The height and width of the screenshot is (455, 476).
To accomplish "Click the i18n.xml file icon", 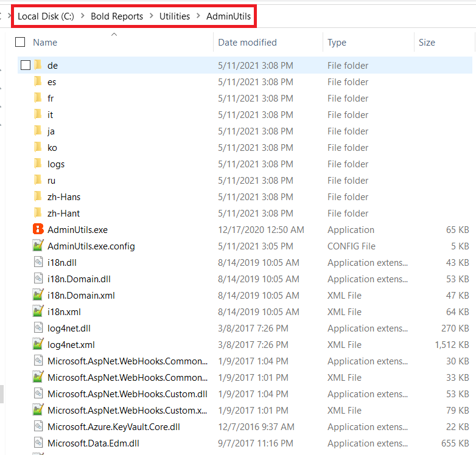I will (x=38, y=311).
